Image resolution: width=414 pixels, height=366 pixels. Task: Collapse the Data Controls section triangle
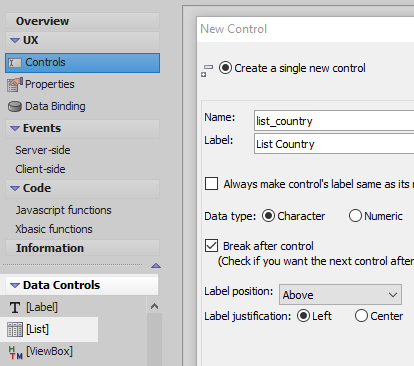click(x=15, y=286)
